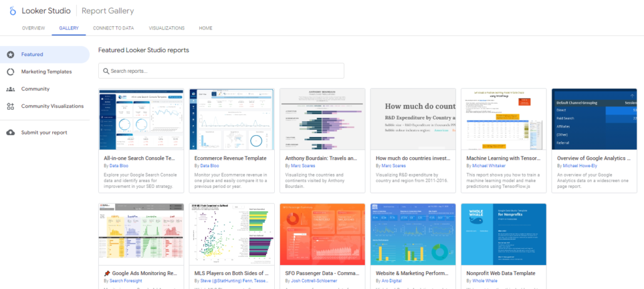Click the Report Gallery header text
Image resolution: width=644 pixels, height=289 pixels.
[108, 11]
